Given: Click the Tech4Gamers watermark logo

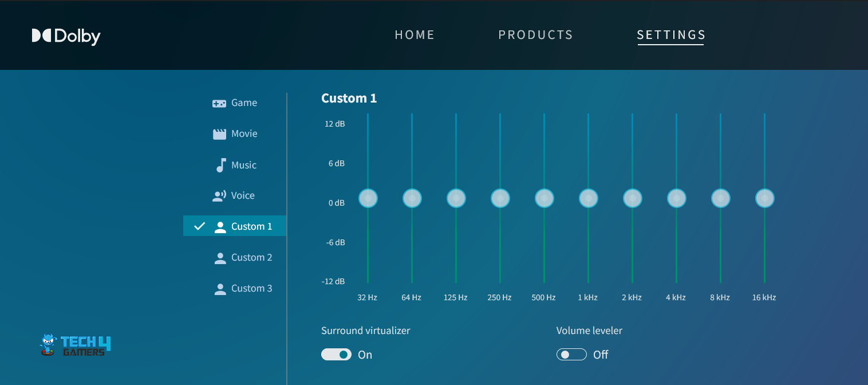Looking at the screenshot, I should (75, 345).
